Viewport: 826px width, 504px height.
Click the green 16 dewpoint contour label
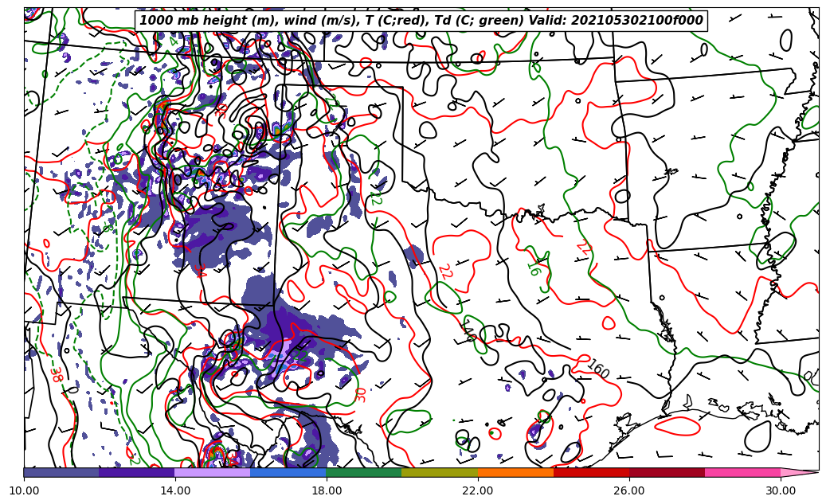point(533,268)
